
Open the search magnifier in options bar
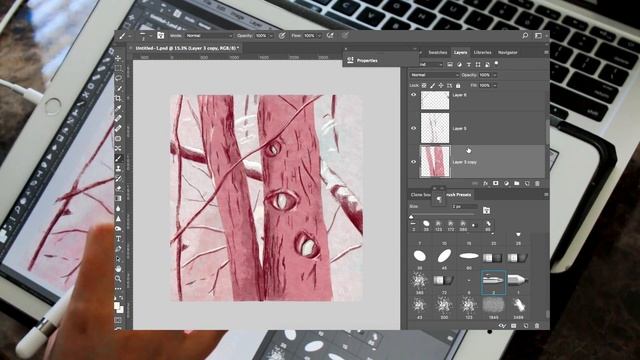click(x=525, y=36)
